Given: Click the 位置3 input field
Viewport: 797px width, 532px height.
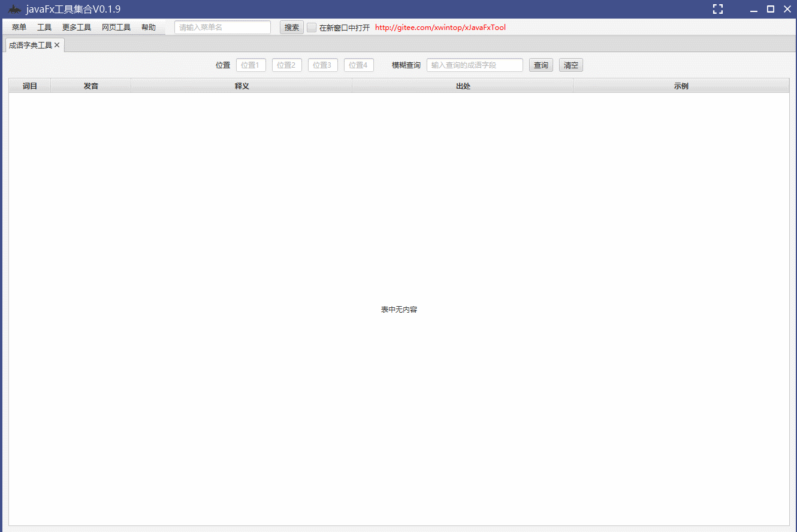Looking at the screenshot, I should (x=323, y=65).
